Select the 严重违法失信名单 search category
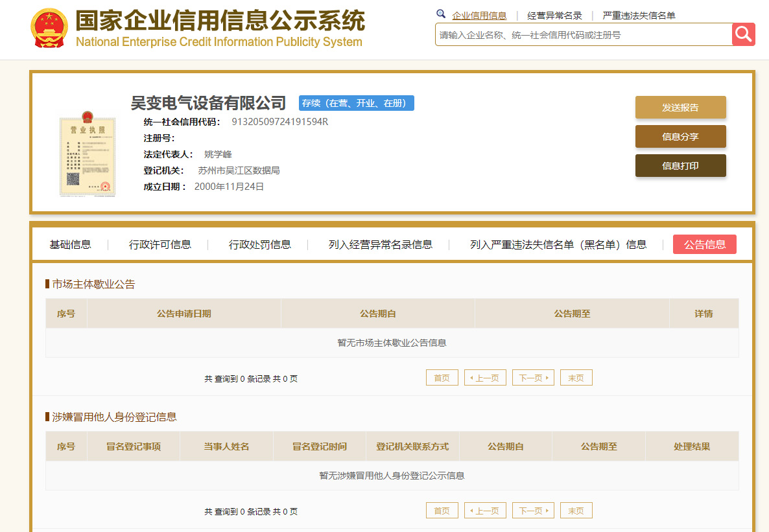769x532 pixels. (639, 16)
